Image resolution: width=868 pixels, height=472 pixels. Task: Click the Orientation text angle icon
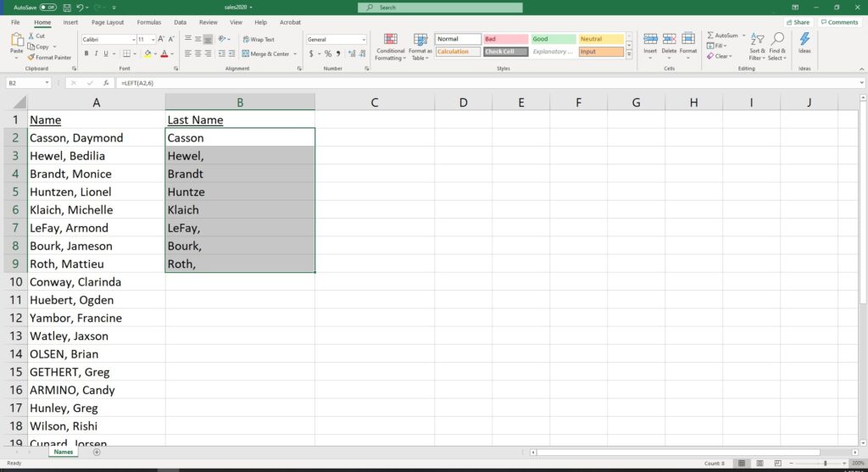point(222,39)
